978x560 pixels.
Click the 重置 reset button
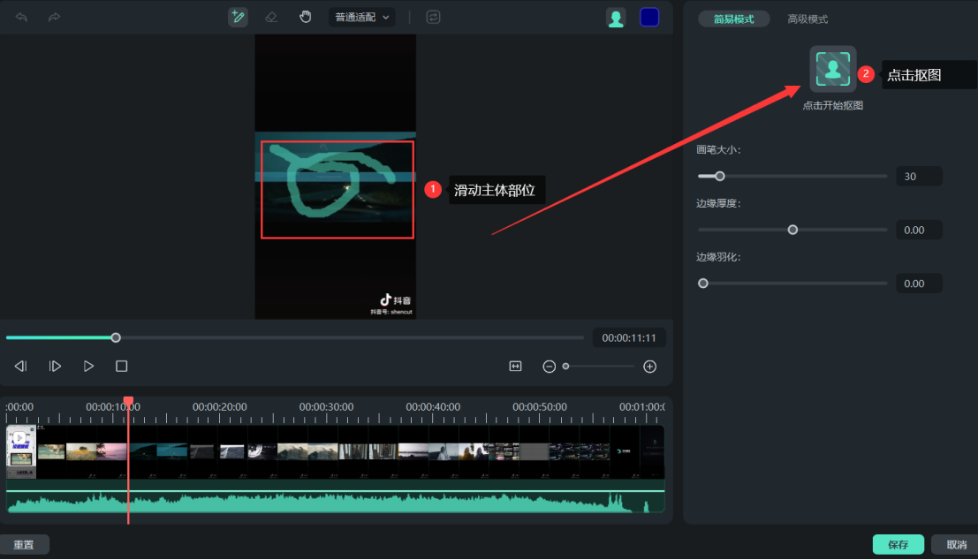point(25,544)
